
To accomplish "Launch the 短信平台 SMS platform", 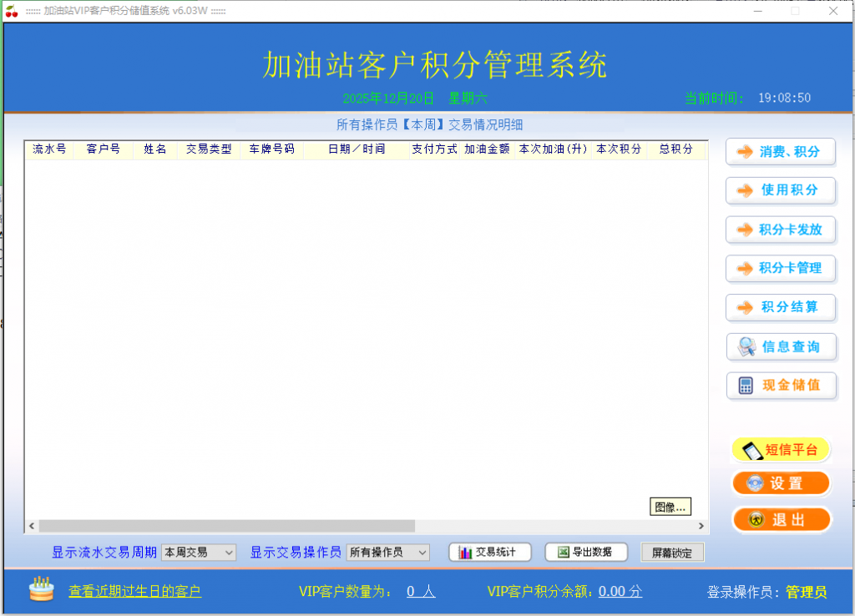I will (x=781, y=450).
